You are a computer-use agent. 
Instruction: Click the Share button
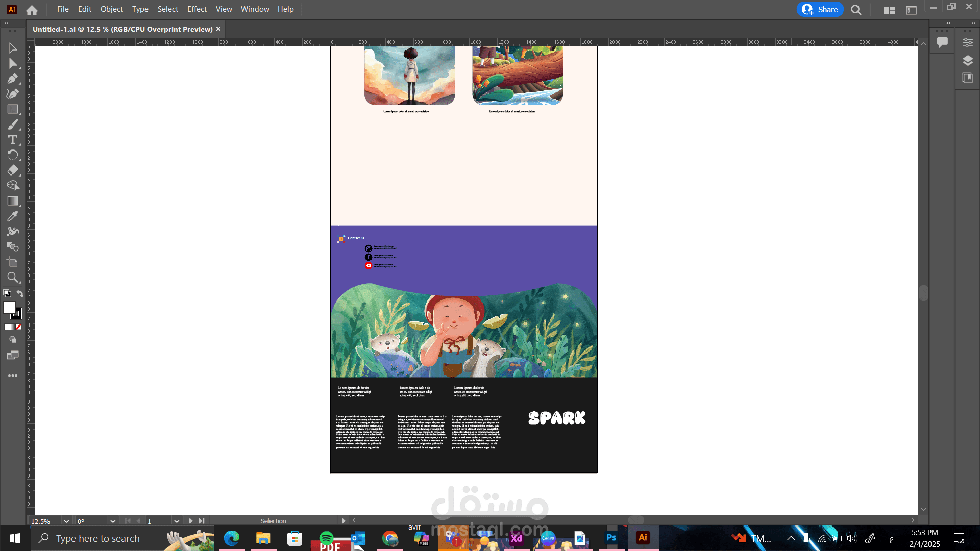tap(820, 10)
